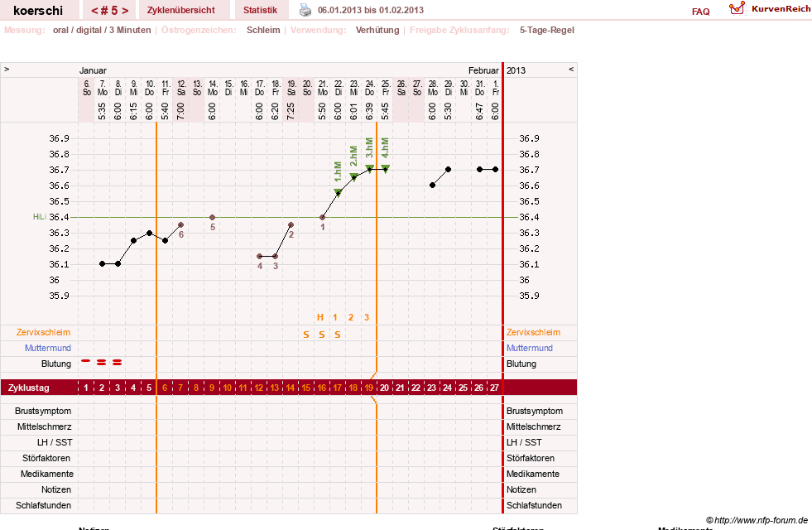
Task: Click the right Zervixschleim row label
Action: pyautogui.click(x=533, y=333)
